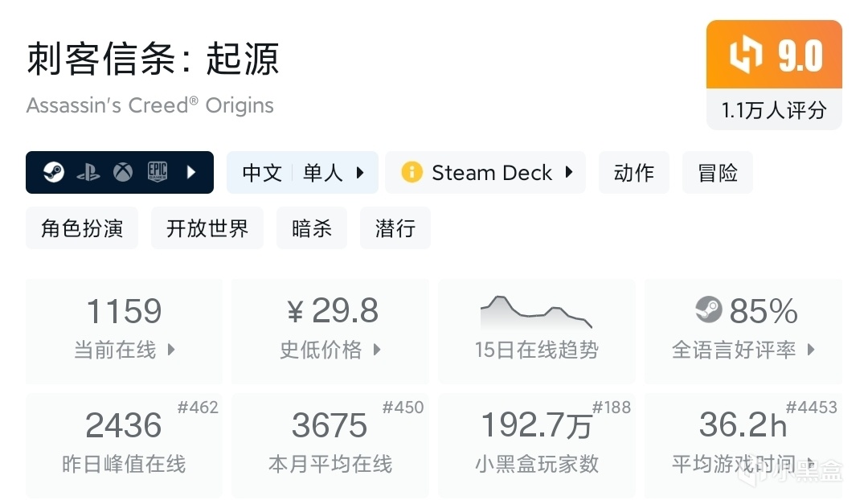This screenshot has height=500, width=868.
Task: Select the 动作 genre tag
Action: coord(633,173)
